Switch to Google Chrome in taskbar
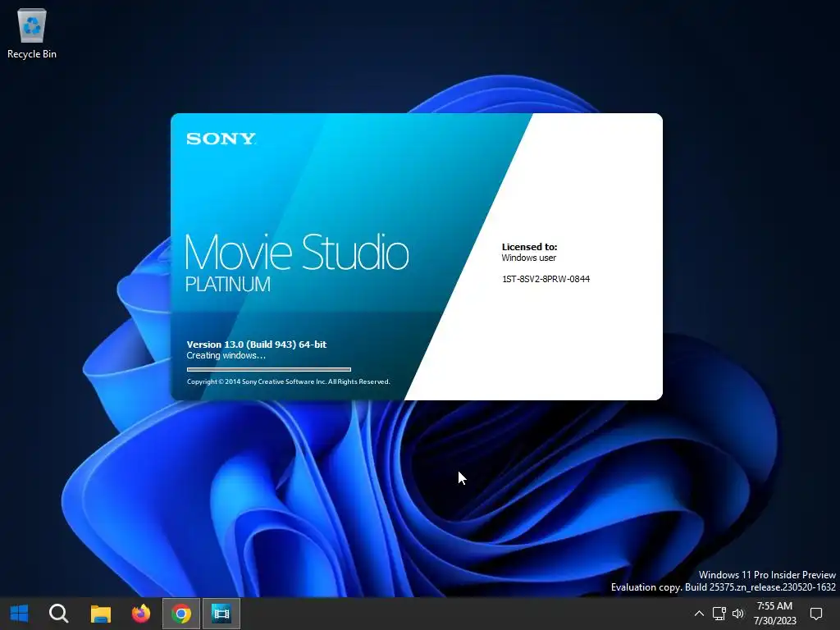 [x=181, y=614]
